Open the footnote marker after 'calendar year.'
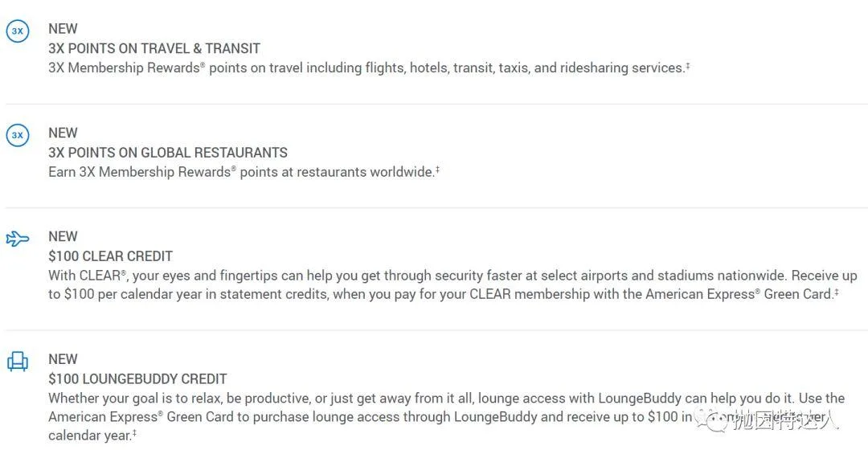The width and height of the screenshot is (868, 458). (x=134, y=434)
